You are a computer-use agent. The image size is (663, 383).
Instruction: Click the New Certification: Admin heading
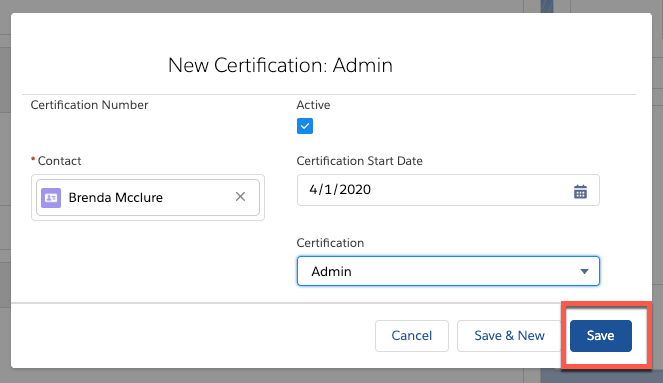[280, 65]
